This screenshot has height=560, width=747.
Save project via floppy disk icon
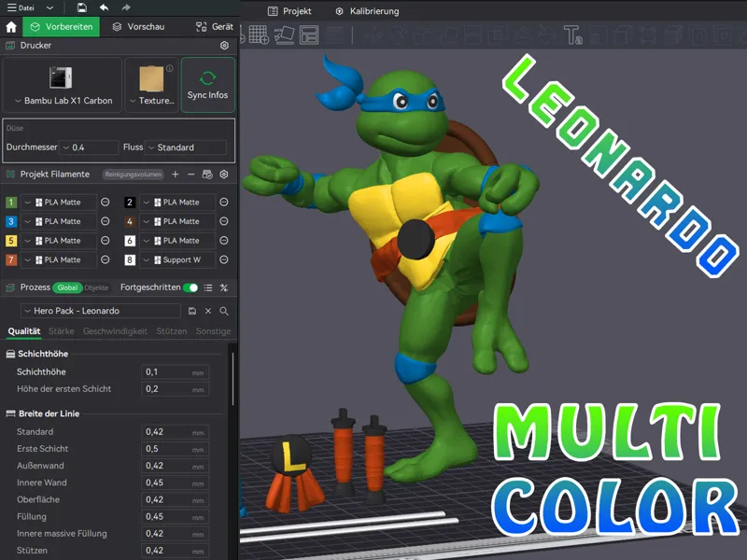click(x=82, y=7)
